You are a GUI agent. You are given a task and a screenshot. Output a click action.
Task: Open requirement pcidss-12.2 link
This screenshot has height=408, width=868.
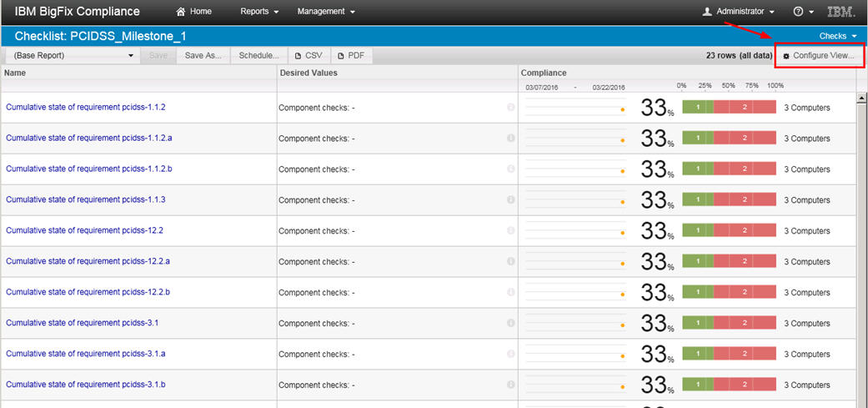pyautogui.click(x=85, y=230)
